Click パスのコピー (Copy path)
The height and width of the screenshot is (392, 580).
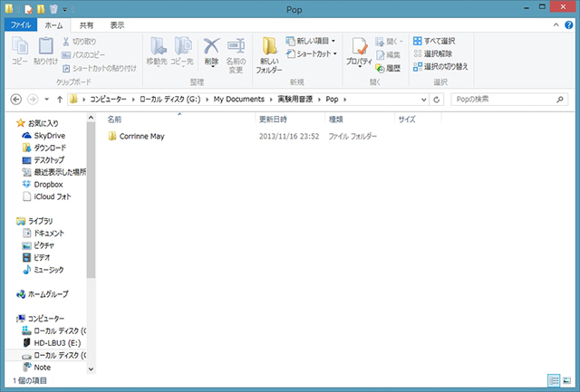coord(83,55)
